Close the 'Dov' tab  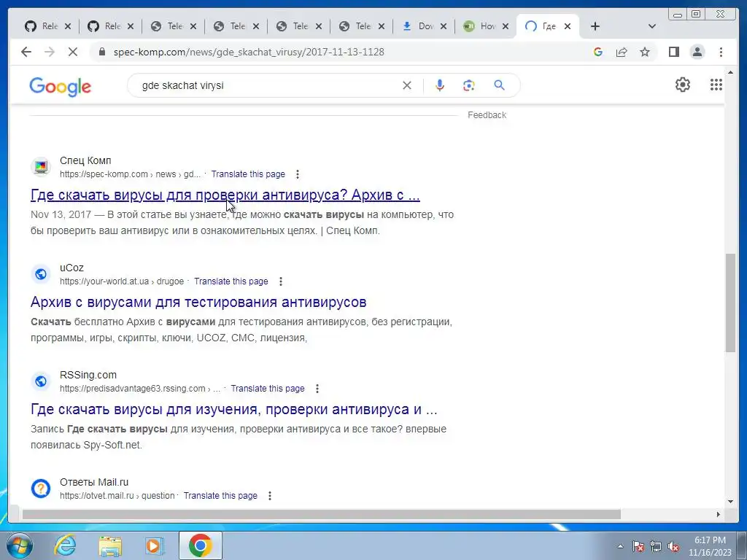pos(444,26)
